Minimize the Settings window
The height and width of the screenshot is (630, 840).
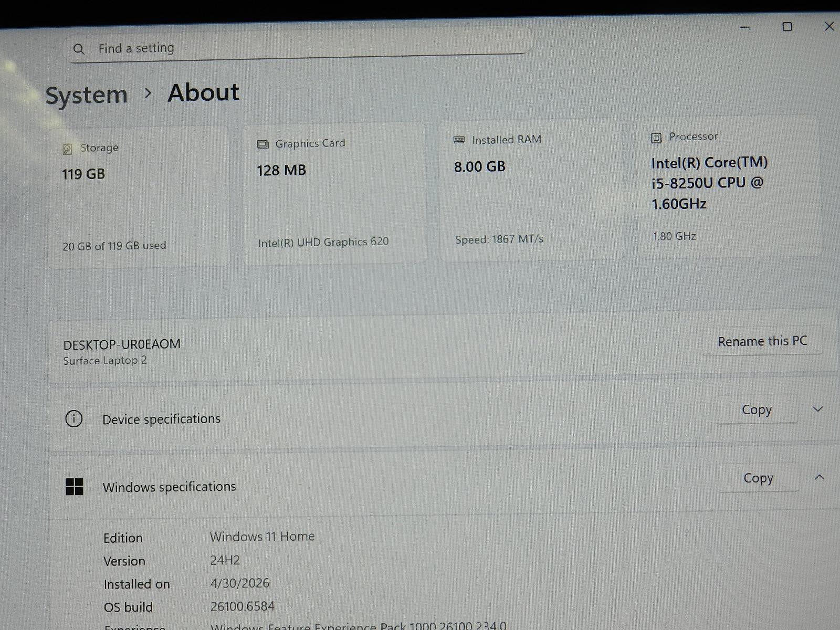(745, 27)
